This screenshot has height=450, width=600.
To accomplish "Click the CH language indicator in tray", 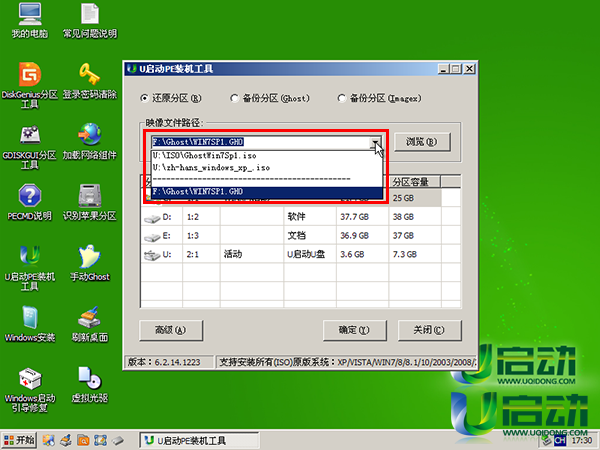I will 559,440.
